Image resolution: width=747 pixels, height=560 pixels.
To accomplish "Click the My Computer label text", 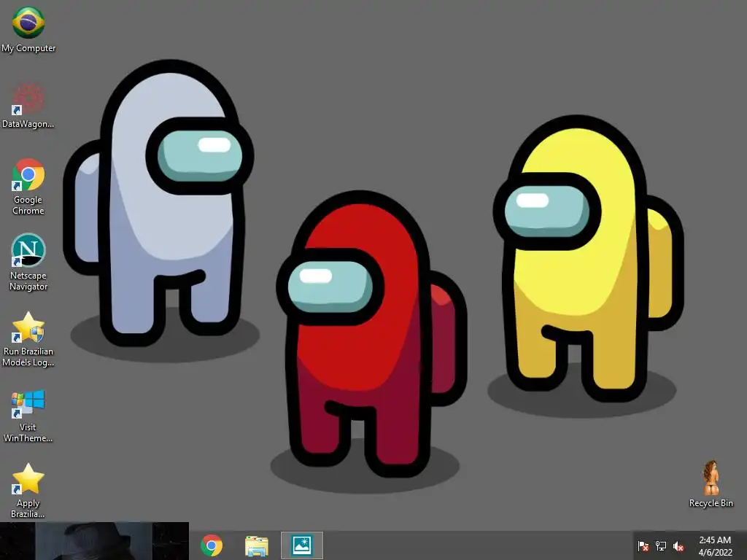I will [x=28, y=48].
